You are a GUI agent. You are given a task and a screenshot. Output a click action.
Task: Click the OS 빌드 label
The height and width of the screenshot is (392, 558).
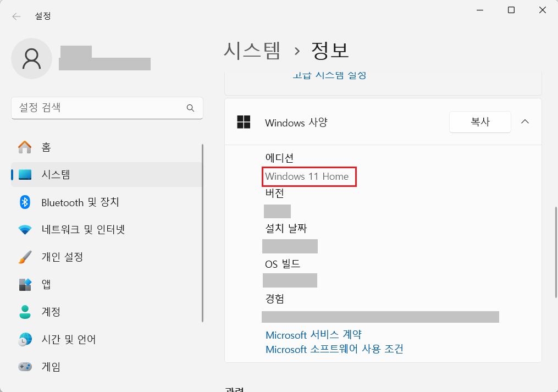coord(283,264)
